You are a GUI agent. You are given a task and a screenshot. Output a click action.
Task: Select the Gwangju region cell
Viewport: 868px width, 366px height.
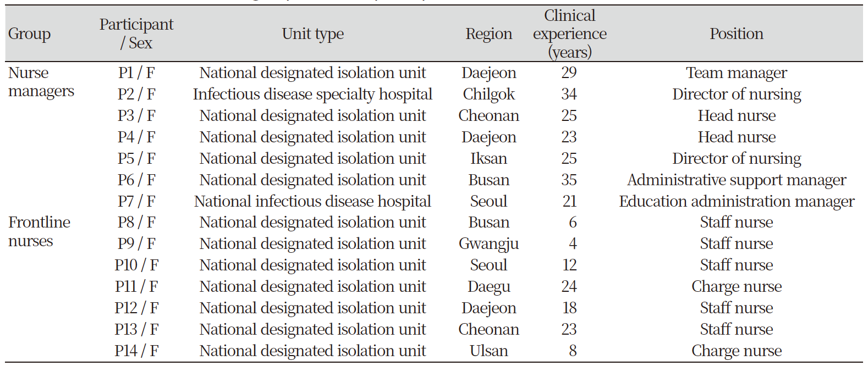(x=488, y=244)
